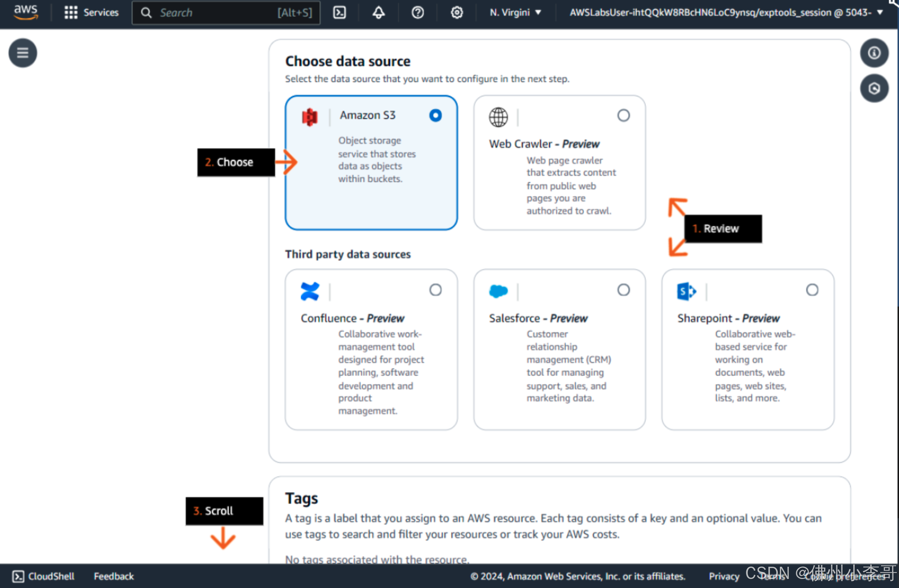Open the Privacy link in footer
This screenshot has width=899, height=588.
(x=724, y=576)
